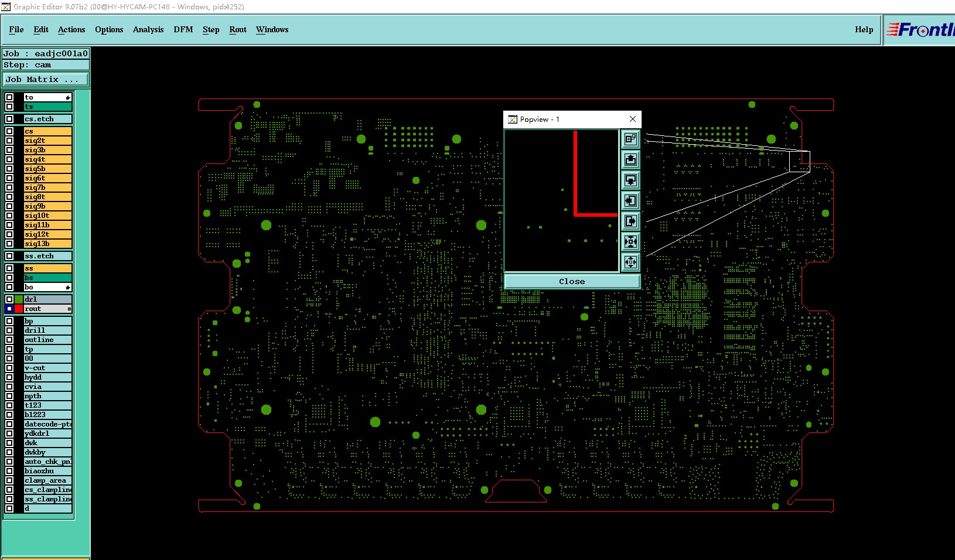Toggle the rout layer display checkbox
Viewport: 955px width, 560px height.
[9, 309]
